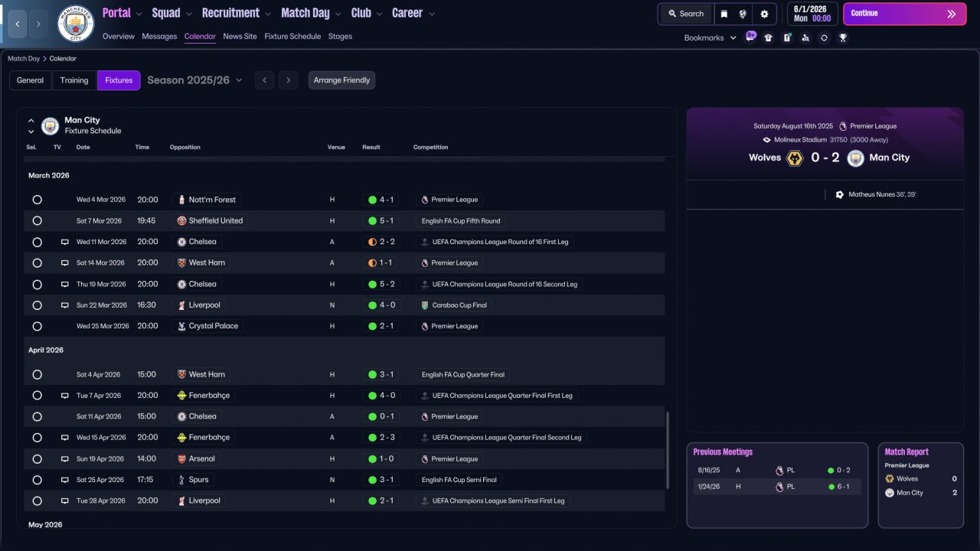Select the FA Cup Quarter Final radio button
The width and height of the screenshot is (980, 551).
(x=37, y=375)
